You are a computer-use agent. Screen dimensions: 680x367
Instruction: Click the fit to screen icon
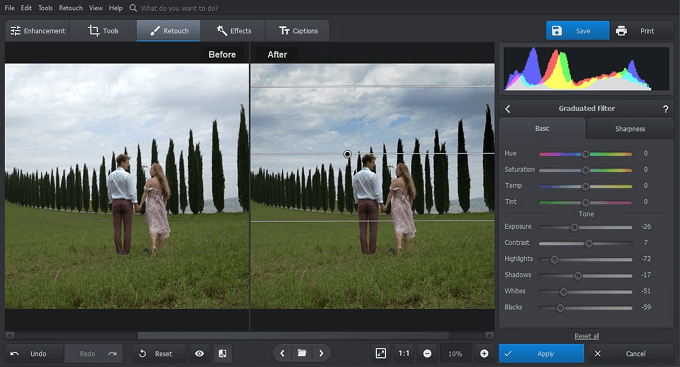[381, 354]
